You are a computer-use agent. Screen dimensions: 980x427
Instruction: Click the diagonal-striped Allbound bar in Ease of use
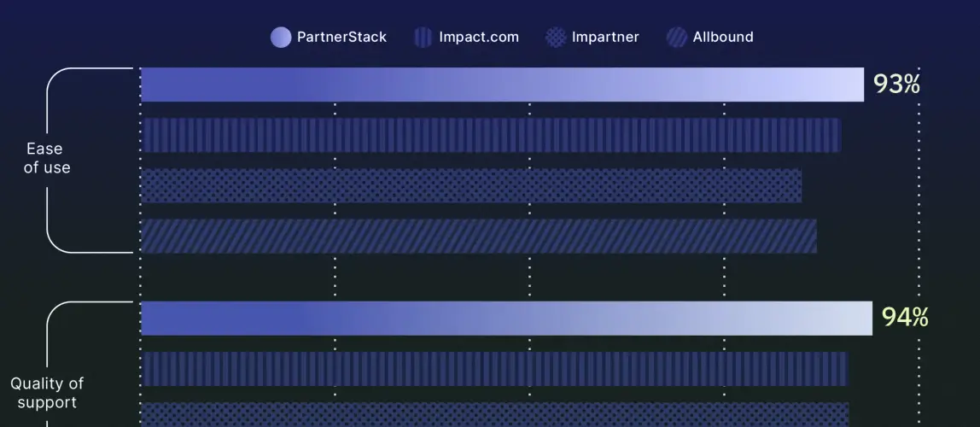(x=478, y=236)
